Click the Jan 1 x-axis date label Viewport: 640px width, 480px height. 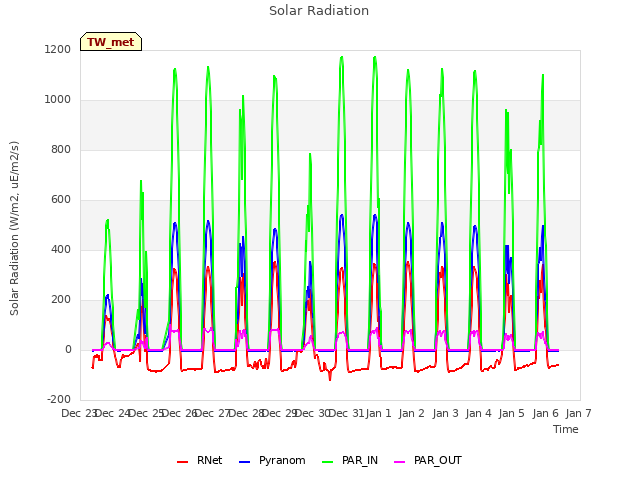pos(378,413)
